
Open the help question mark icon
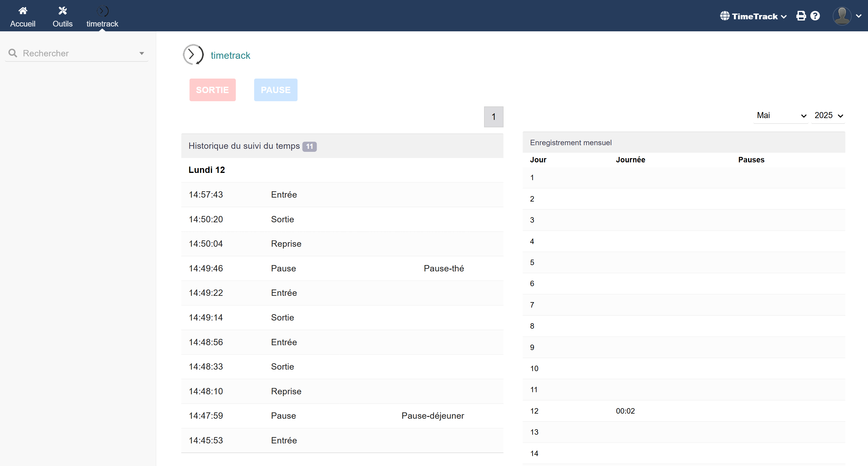click(815, 16)
